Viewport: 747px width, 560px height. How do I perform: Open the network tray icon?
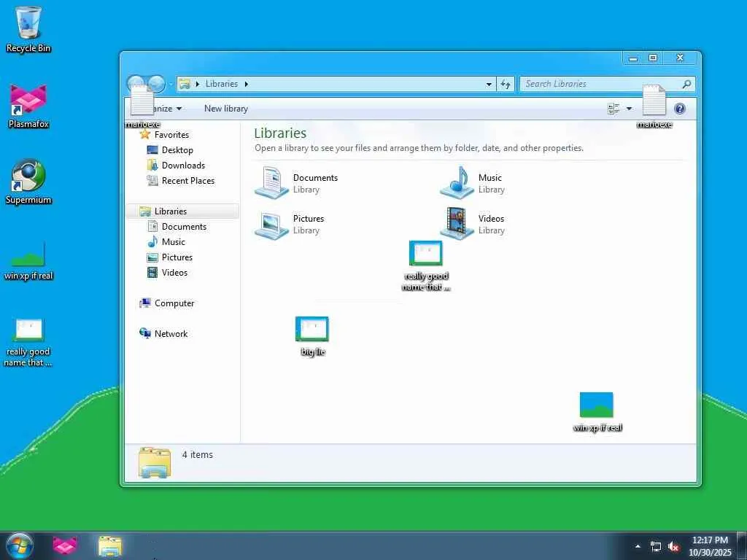tap(656, 547)
